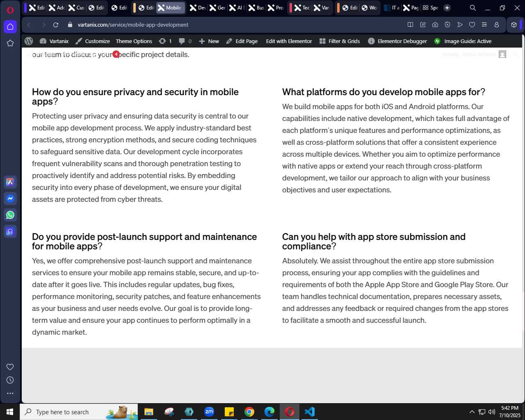Image resolution: width=525 pixels, height=420 pixels.
Task: Click the edit note icon in address bar
Action: [x=423, y=25]
